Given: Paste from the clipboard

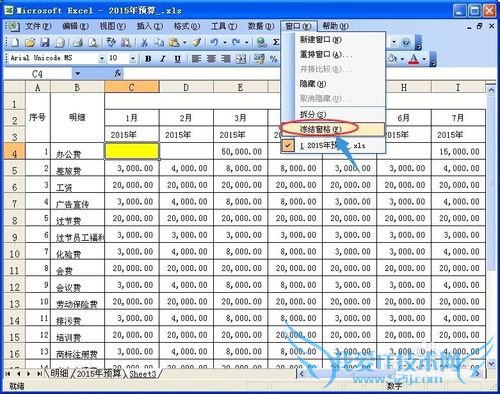Looking at the screenshot, I should coord(174,43).
